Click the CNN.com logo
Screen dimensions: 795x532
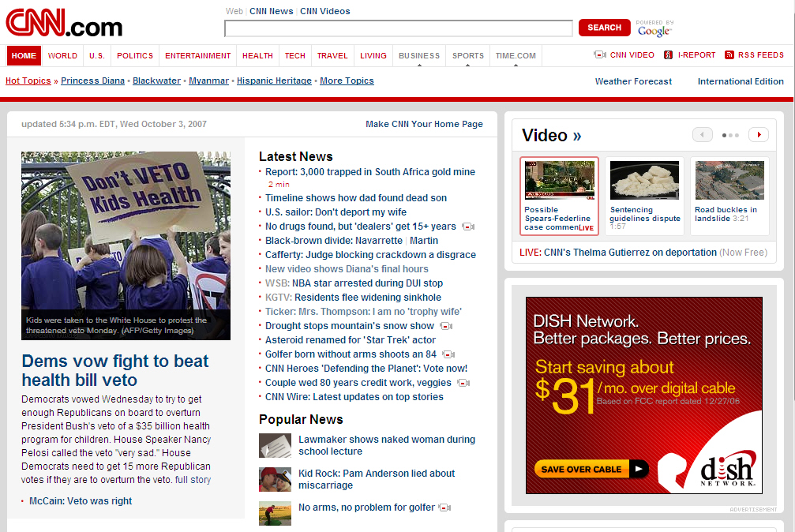(x=64, y=23)
